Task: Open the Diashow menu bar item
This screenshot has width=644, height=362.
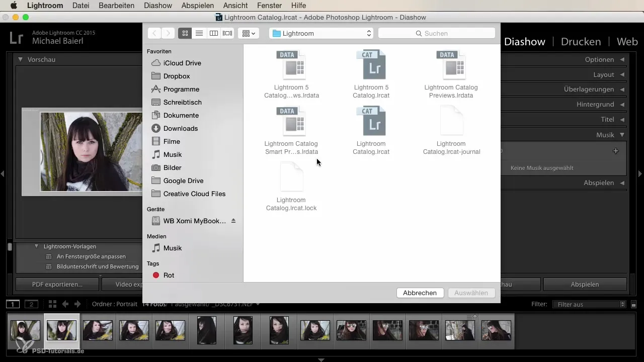Action: (x=157, y=6)
